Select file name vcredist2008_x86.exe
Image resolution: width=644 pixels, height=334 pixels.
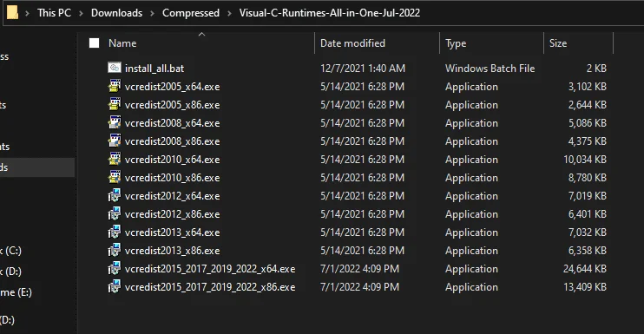(172, 141)
